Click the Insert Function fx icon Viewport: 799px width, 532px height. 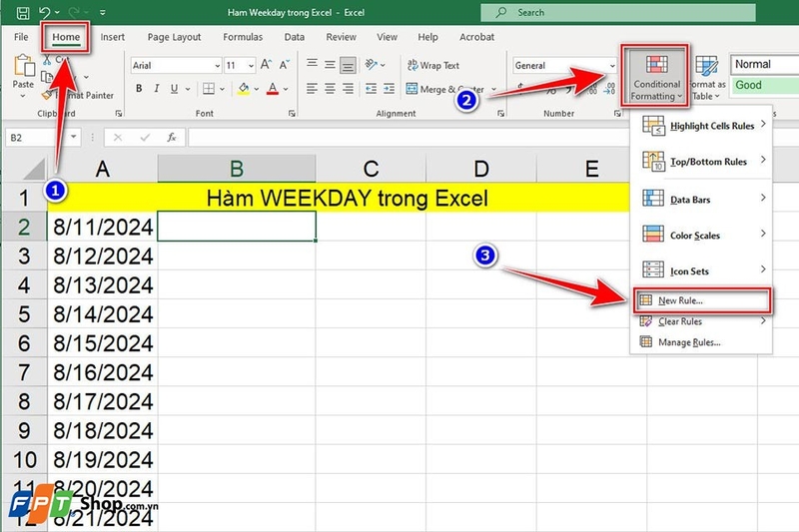coord(172,137)
